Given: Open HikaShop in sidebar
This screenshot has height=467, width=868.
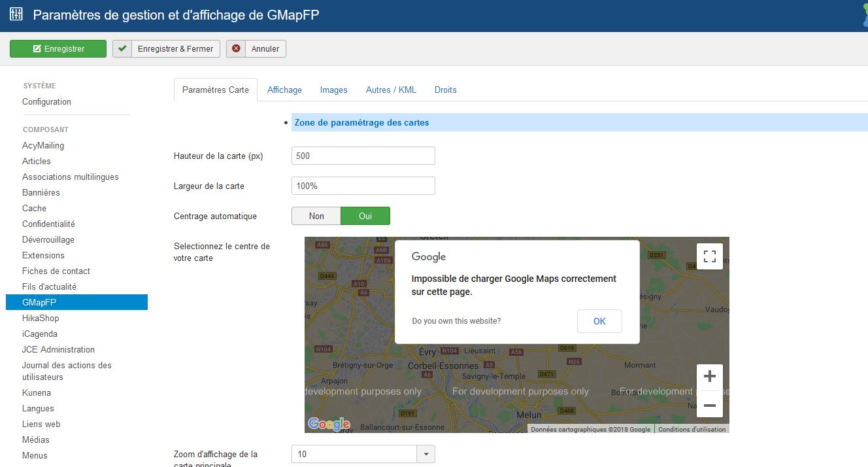Looking at the screenshot, I should pyautogui.click(x=41, y=318).
